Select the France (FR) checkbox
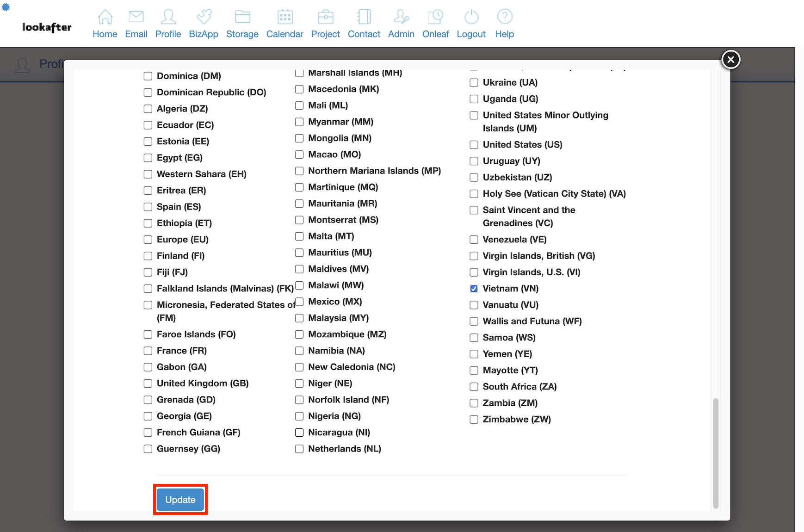 (x=148, y=351)
